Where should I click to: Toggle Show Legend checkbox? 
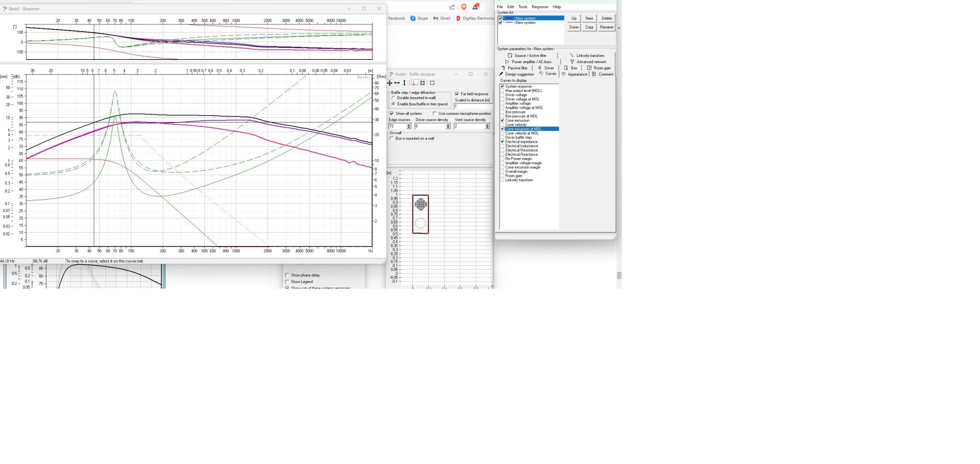(287, 282)
